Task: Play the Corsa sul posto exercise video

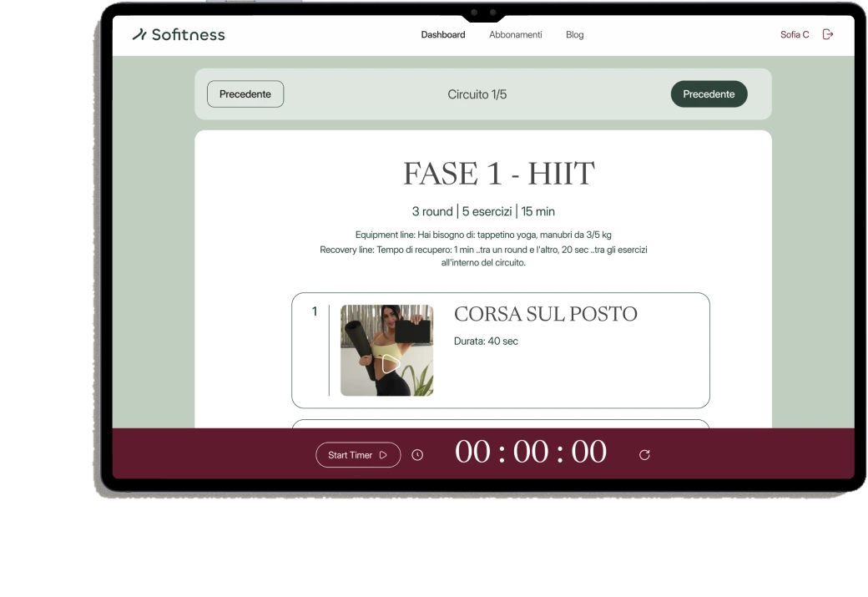Action: click(x=387, y=351)
